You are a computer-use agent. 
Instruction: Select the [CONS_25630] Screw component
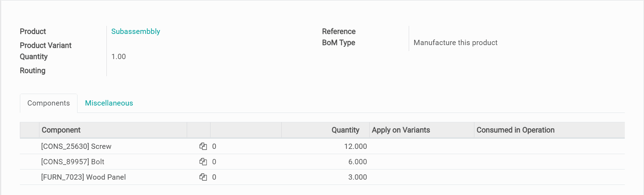[x=76, y=146]
